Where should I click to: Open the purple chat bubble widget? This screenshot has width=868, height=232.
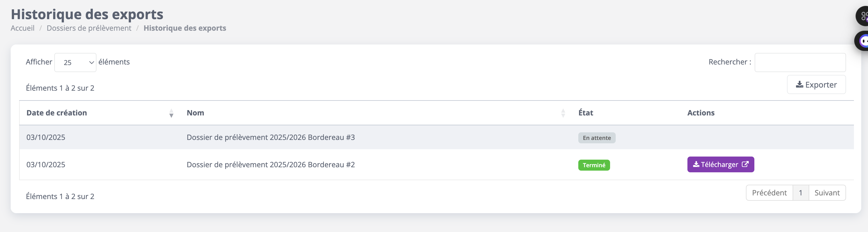click(863, 41)
